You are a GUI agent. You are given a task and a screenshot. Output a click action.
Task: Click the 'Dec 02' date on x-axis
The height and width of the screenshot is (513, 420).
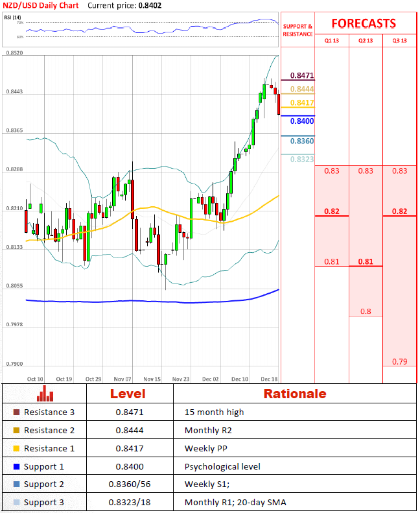[x=210, y=379]
